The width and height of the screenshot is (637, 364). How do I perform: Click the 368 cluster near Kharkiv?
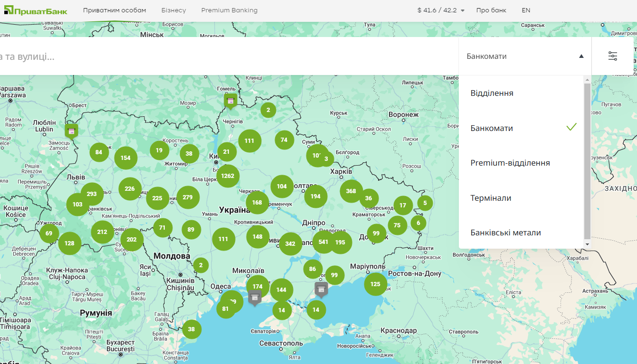point(351,191)
